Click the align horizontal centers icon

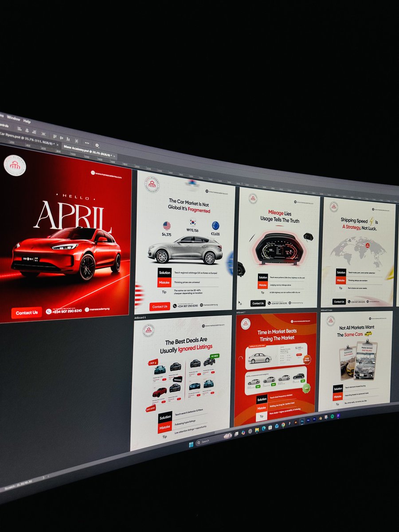[x=27, y=130]
